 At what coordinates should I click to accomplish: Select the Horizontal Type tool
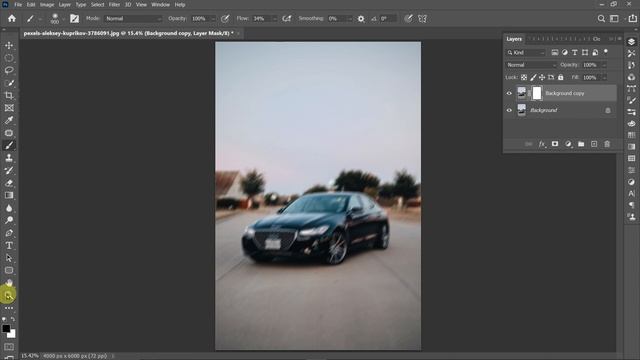pyautogui.click(x=9, y=246)
